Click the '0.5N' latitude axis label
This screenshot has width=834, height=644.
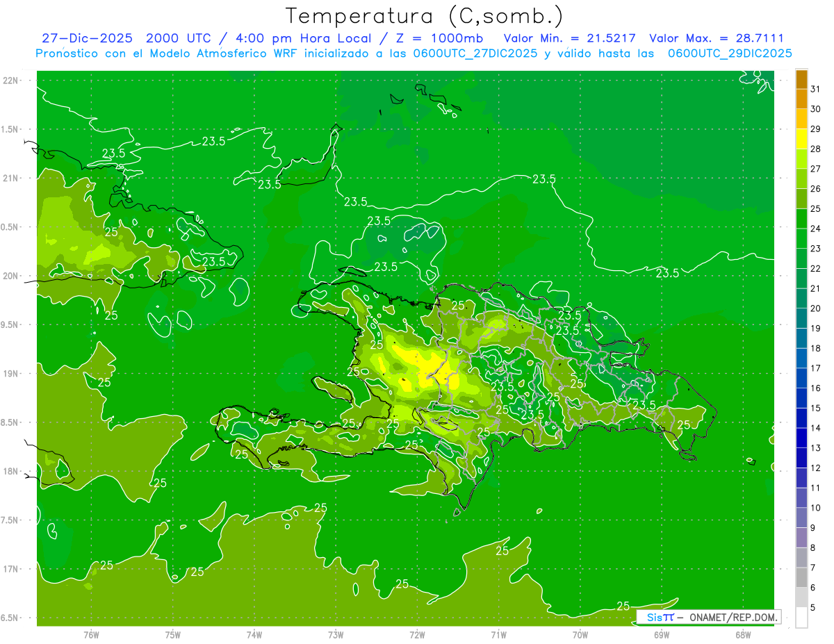[10, 227]
